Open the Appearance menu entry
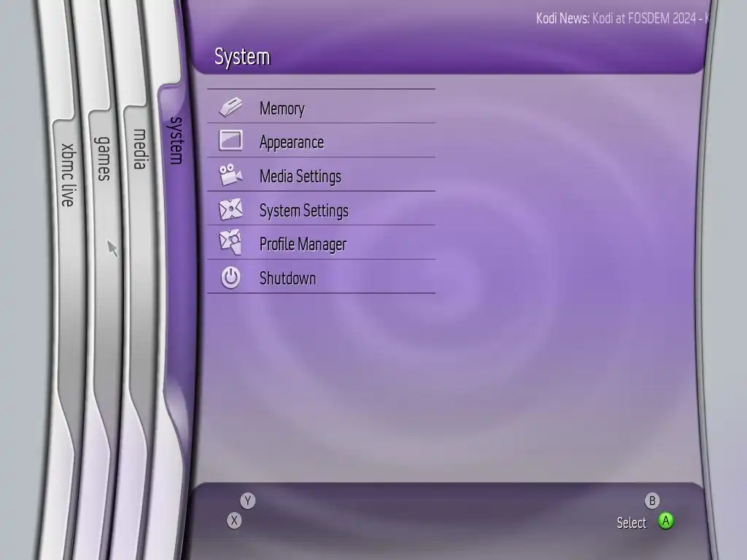The height and width of the screenshot is (560, 747). 321,141
